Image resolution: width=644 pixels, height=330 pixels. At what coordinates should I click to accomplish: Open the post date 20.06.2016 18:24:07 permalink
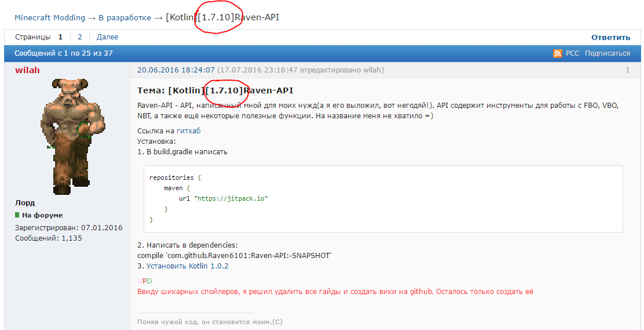[176, 70]
